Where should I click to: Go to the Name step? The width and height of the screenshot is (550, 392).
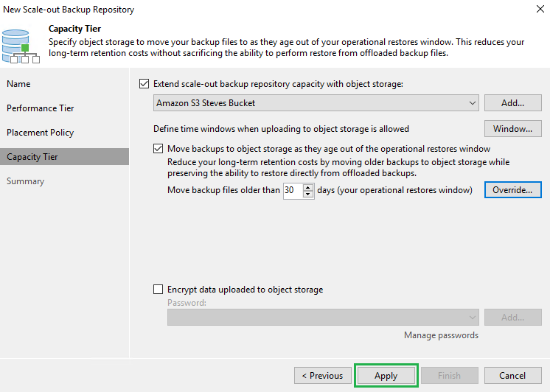click(x=19, y=84)
